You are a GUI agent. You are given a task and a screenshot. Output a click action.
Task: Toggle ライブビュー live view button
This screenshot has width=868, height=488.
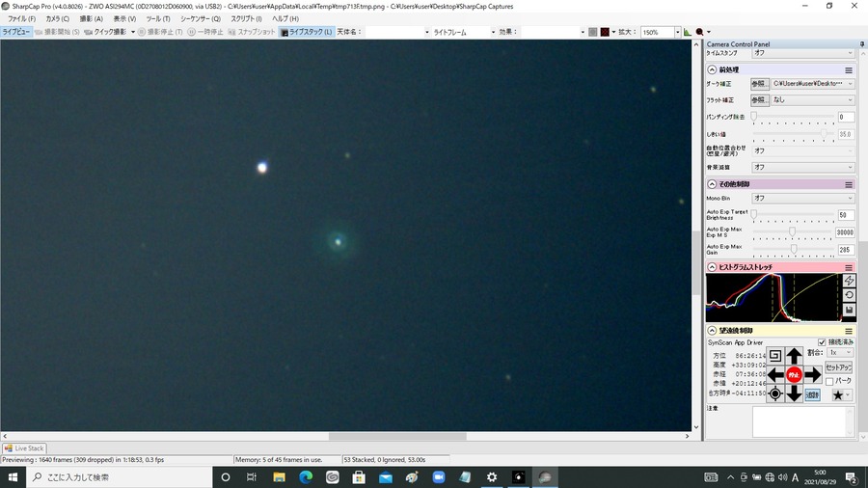(16, 32)
